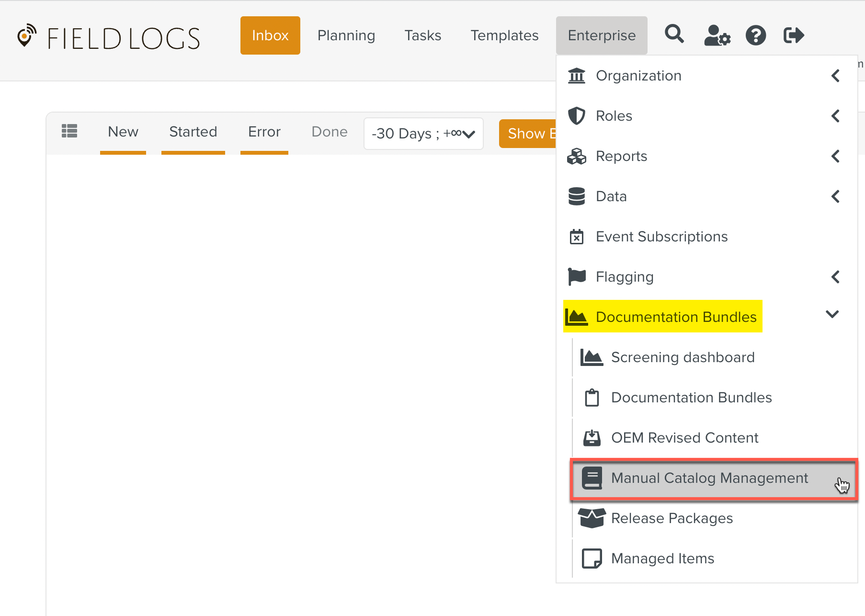The height and width of the screenshot is (616, 865).
Task: Open user settings icon in header
Action: [x=717, y=35]
